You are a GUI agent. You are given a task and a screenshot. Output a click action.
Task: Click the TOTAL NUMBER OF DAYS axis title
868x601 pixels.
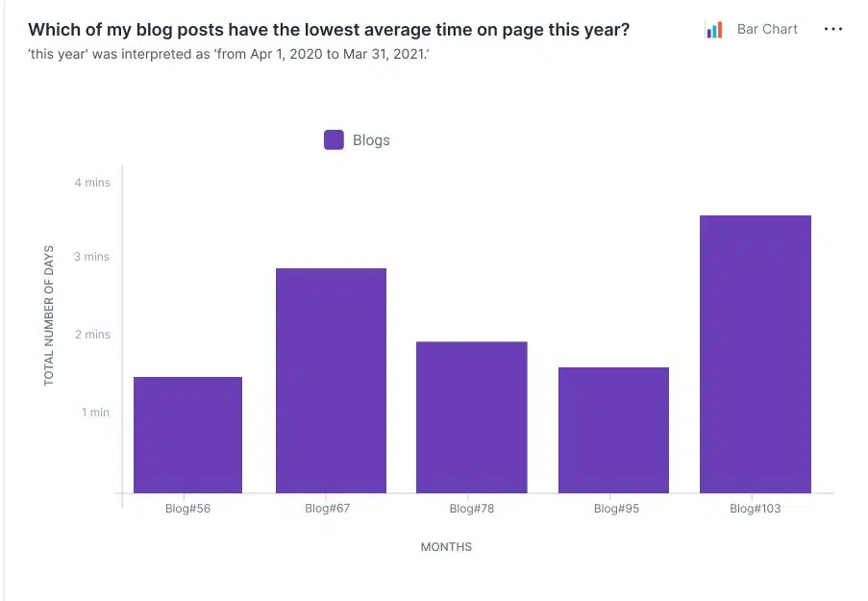click(x=49, y=315)
